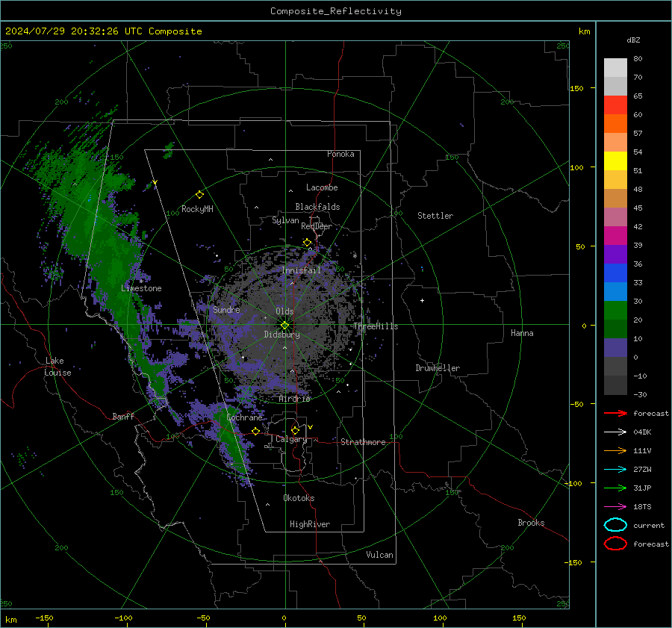Click the red forecast ellipse icon
The width and height of the screenshot is (672, 628).
tap(615, 544)
